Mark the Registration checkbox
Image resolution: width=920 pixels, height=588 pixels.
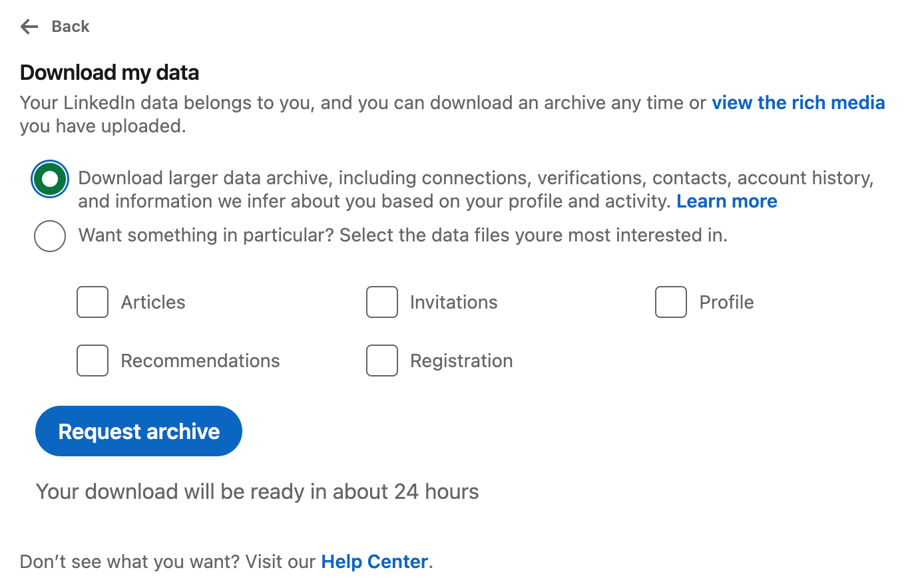(x=382, y=361)
